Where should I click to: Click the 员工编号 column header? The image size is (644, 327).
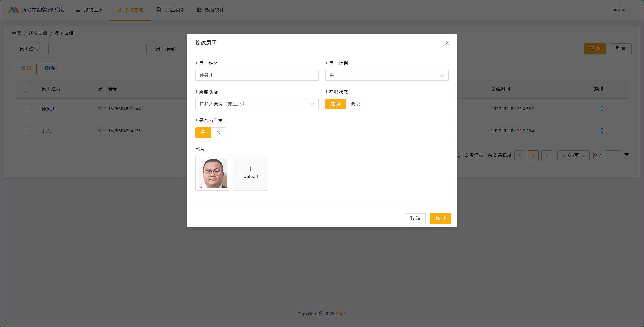pos(107,89)
